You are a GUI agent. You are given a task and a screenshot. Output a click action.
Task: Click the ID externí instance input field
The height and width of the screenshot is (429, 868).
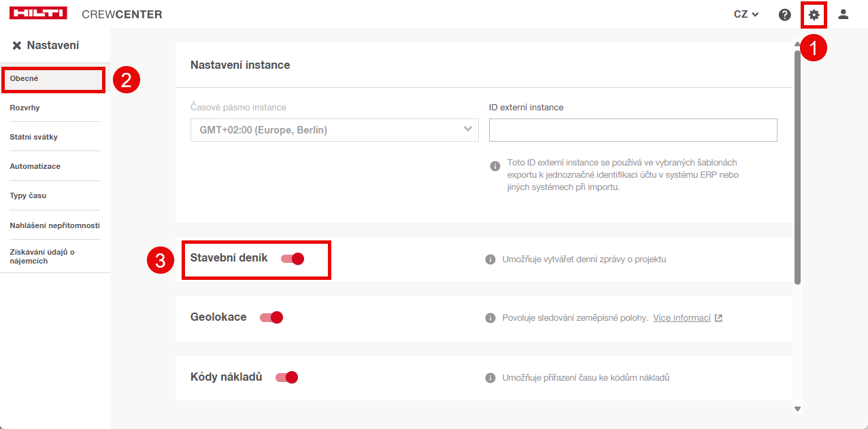tap(633, 130)
